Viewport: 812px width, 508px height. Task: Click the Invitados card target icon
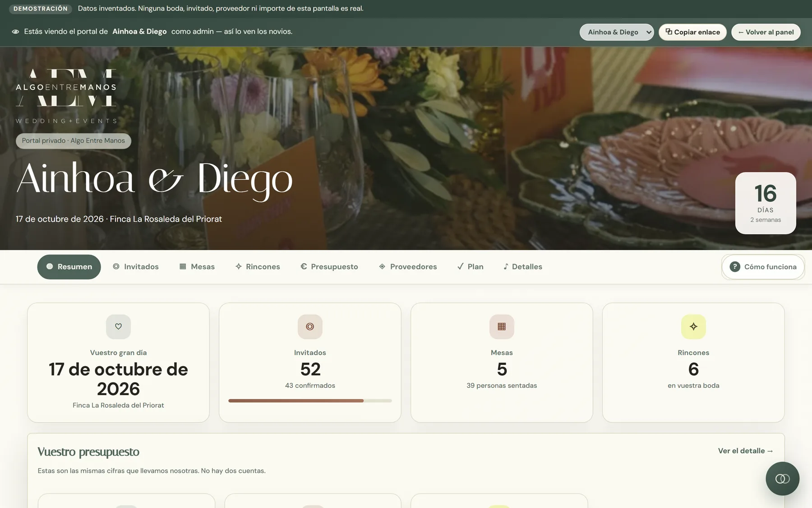pos(310,326)
